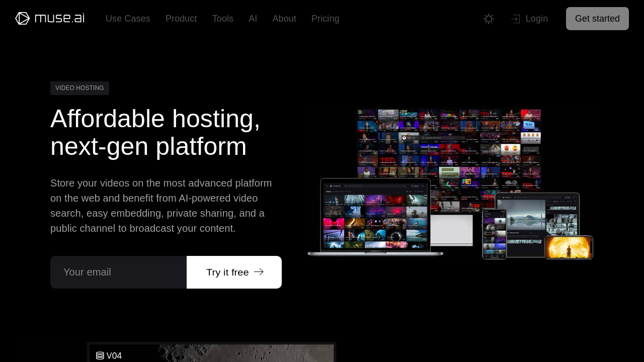
Task: Open the Product dropdown in navigation
Action: click(x=181, y=19)
